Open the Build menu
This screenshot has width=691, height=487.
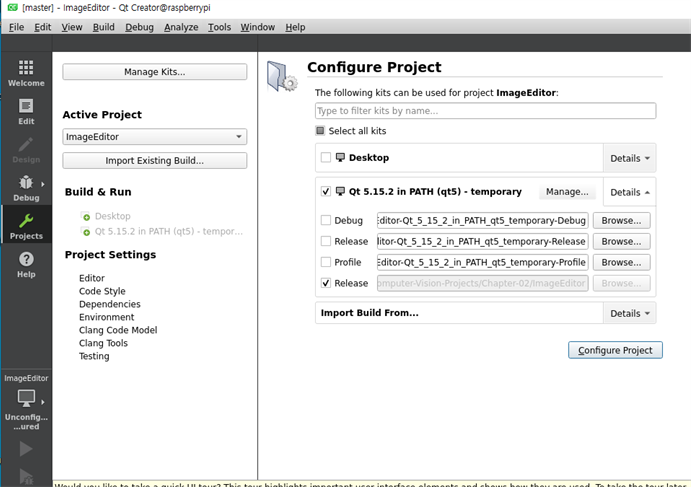tap(104, 27)
